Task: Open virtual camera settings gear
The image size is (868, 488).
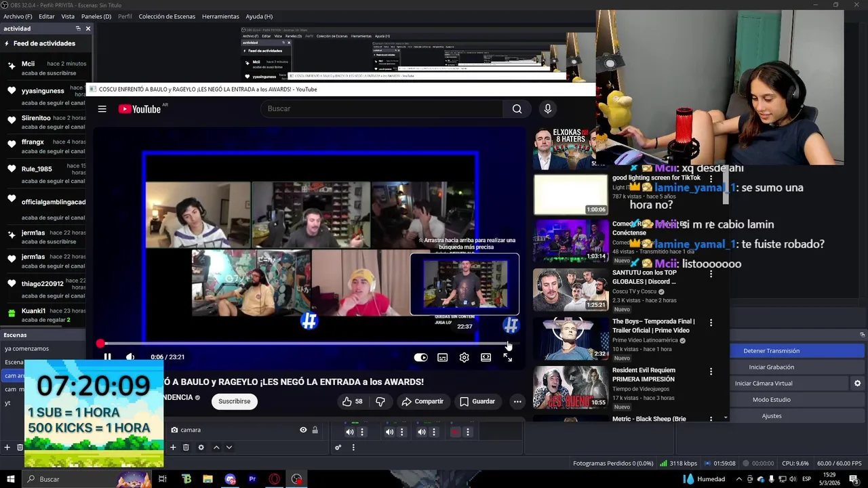Action: pyautogui.click(x=857, y=383)
